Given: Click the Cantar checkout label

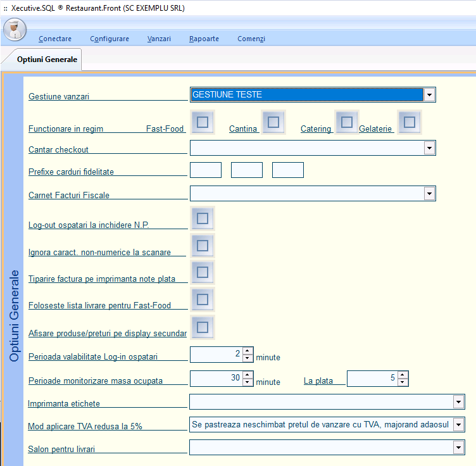Looking at the screenshot, I should (59, 149).
